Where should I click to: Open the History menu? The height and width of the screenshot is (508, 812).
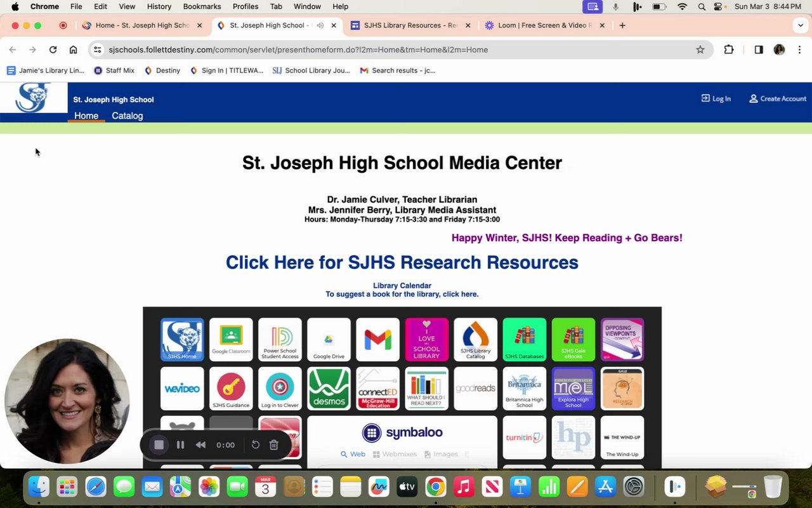[x=159, y=6]
